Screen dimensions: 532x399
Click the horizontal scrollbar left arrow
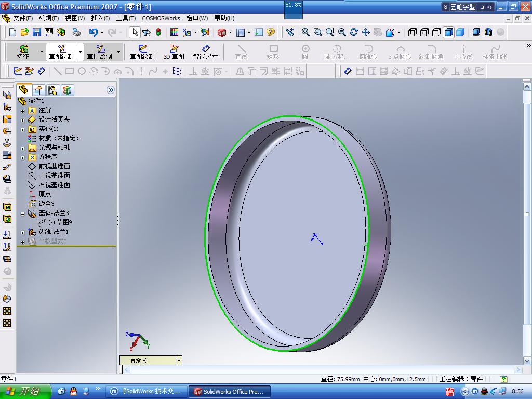click(127, 370)
